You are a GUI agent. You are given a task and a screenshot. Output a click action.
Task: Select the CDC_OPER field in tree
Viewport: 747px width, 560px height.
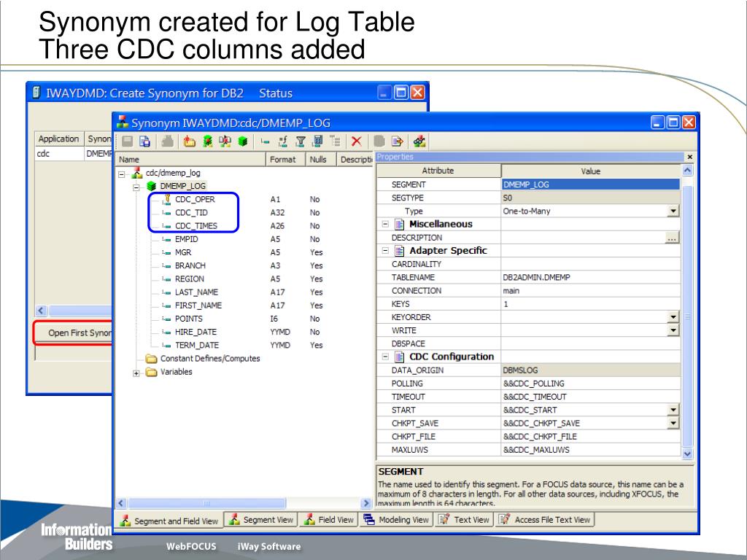pos(194,199)
